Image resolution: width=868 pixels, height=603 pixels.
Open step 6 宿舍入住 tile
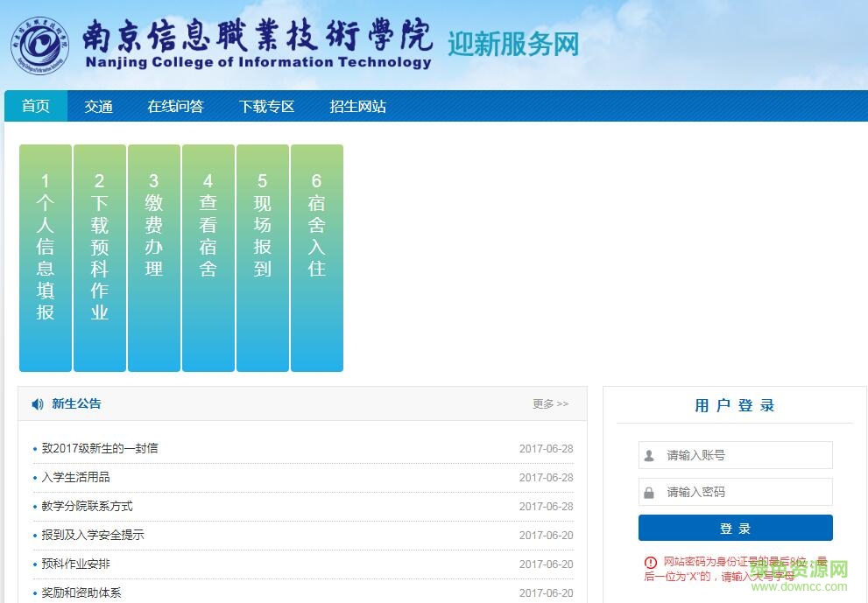(x=317, y=258)
